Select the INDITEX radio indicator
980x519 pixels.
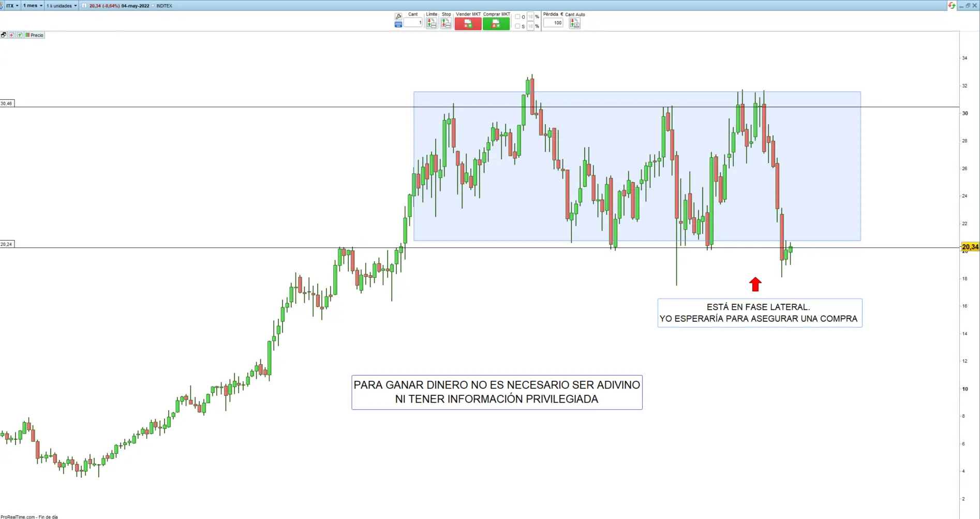[153, 6]
